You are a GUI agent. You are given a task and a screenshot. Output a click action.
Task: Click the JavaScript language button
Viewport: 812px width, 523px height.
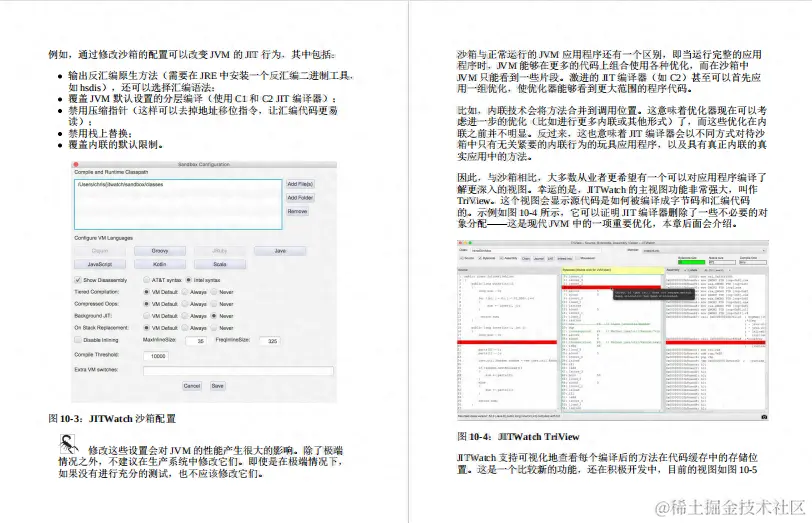point(100,264)
